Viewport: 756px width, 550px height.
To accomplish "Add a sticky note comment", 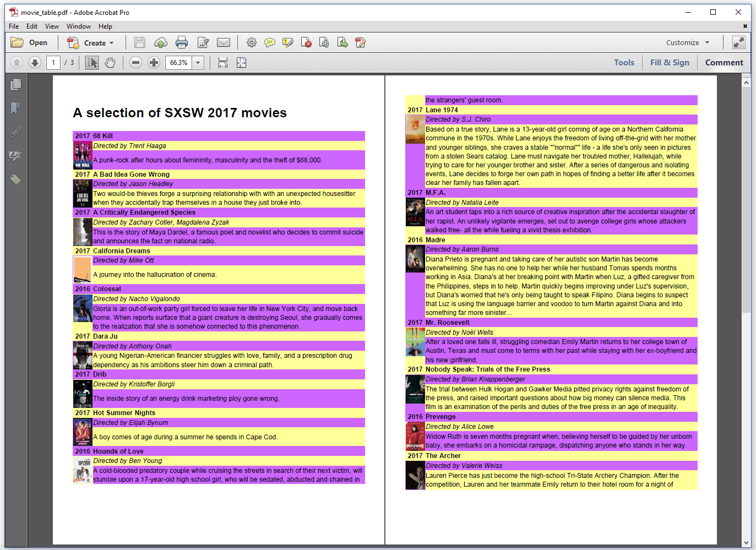I will pyautogui.click(x=269, y=42).
